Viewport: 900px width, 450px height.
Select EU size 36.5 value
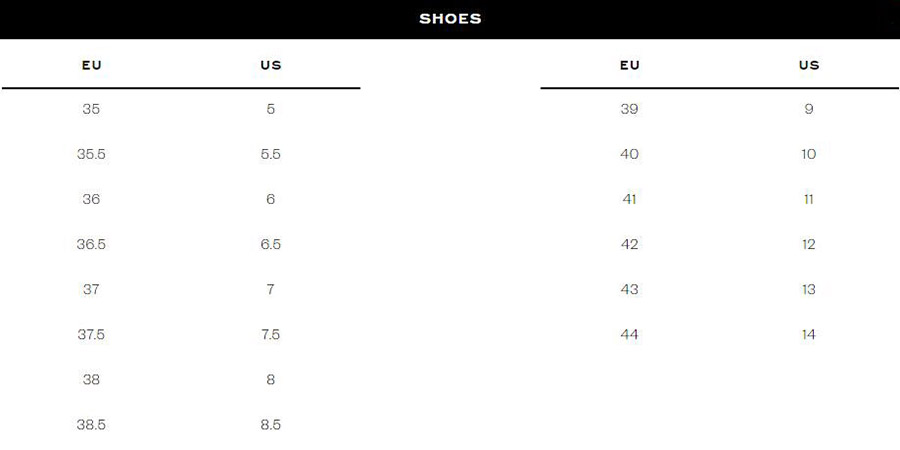click(x=91, y=245)
